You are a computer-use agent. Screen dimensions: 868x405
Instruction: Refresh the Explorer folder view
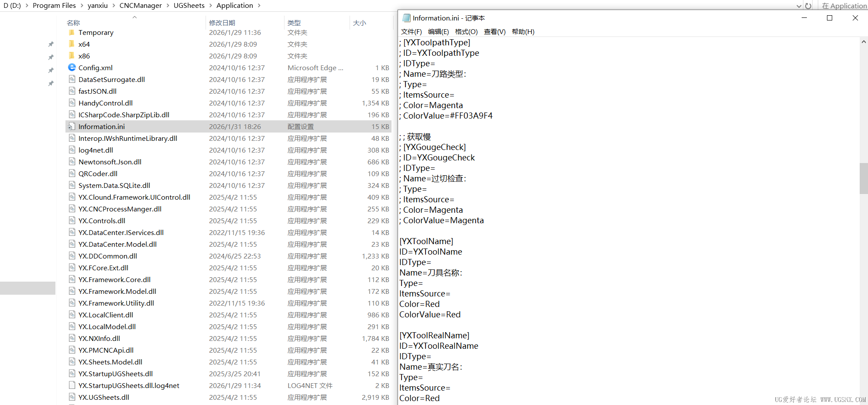pyautogui.click(x=808, y=6)
